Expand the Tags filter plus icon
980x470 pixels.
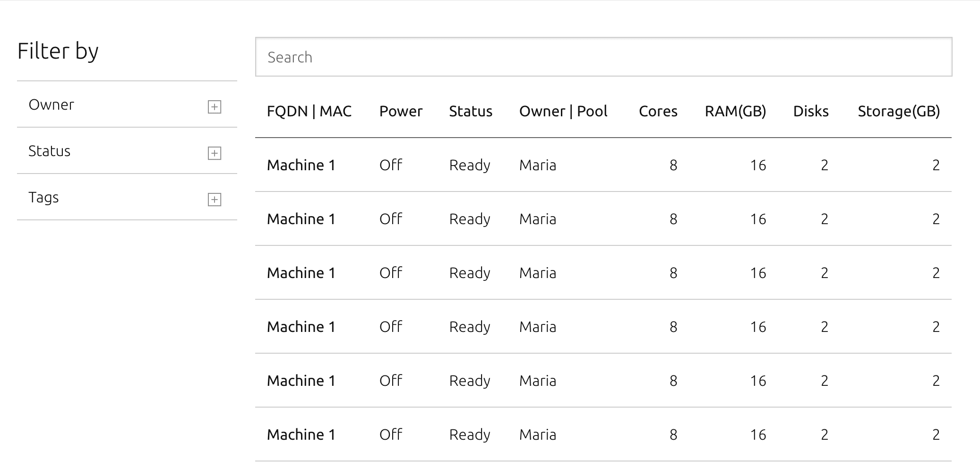[215, 200]
